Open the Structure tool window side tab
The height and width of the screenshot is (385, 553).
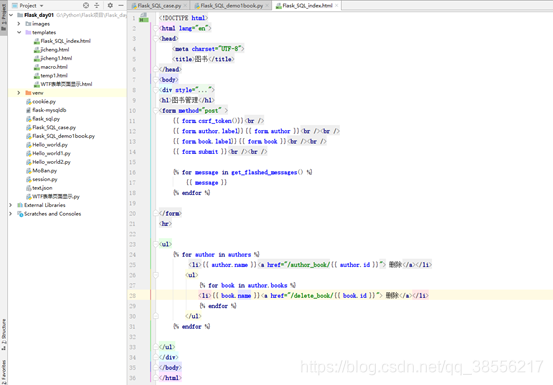coord(4,334)
